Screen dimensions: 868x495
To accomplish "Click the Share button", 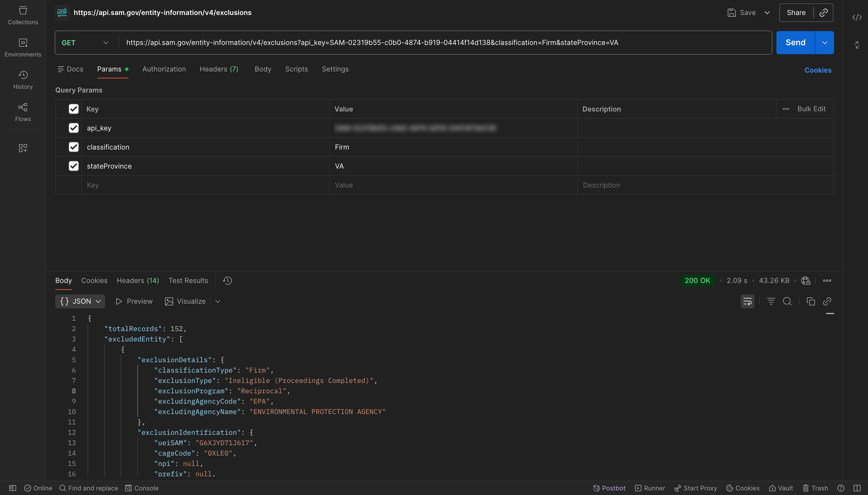I will tap(796, 13).
